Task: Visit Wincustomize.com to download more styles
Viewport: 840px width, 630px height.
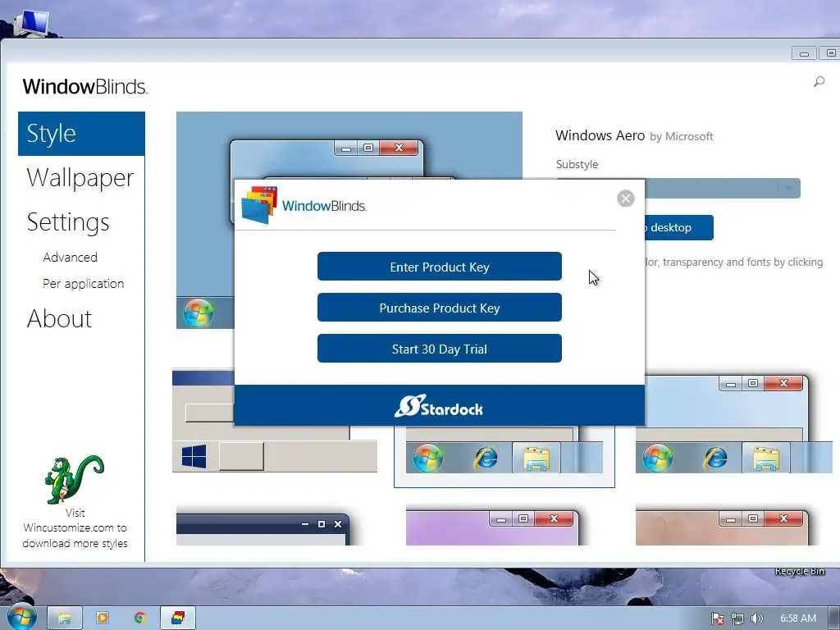Action: (x=75, y=527)
